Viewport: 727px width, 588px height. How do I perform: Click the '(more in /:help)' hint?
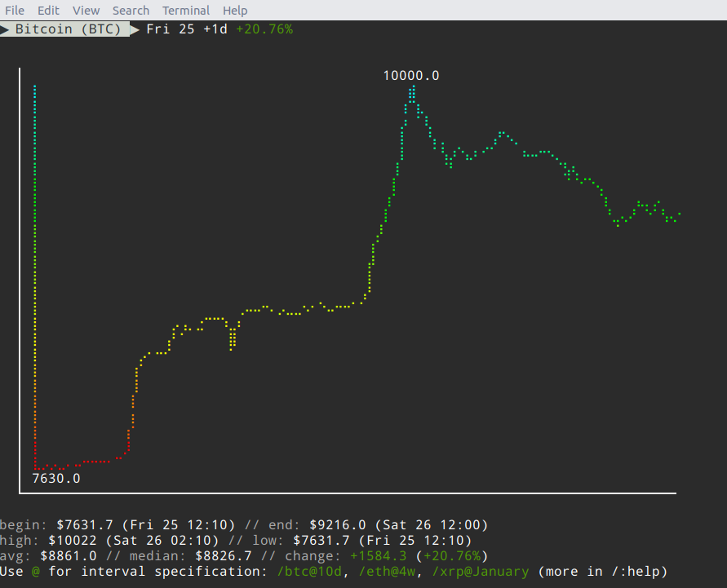603,572
